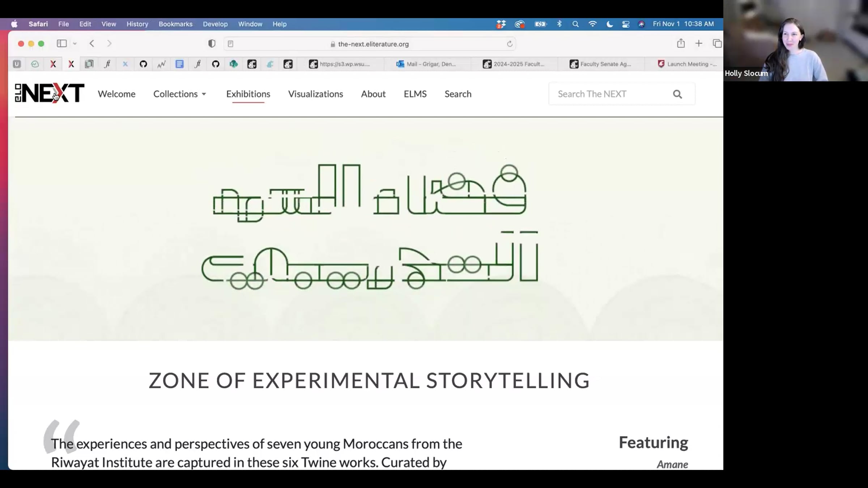
Task: Show the tab overview
Action: click(717, 43)
